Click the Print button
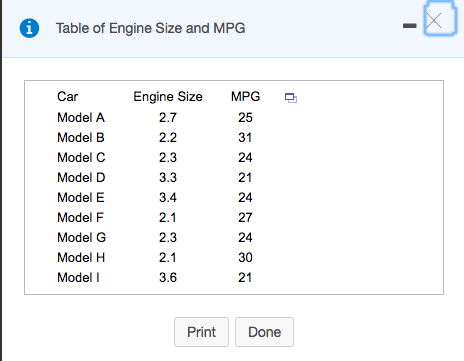Image resolution: width=464 pixels, height=361 pixels. [201, 332]
